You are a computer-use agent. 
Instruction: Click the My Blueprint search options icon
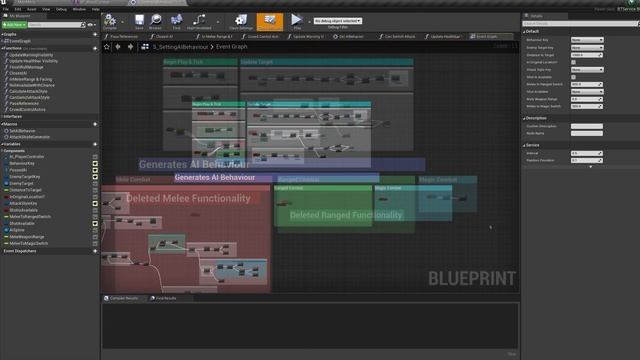tap(84, 25)
